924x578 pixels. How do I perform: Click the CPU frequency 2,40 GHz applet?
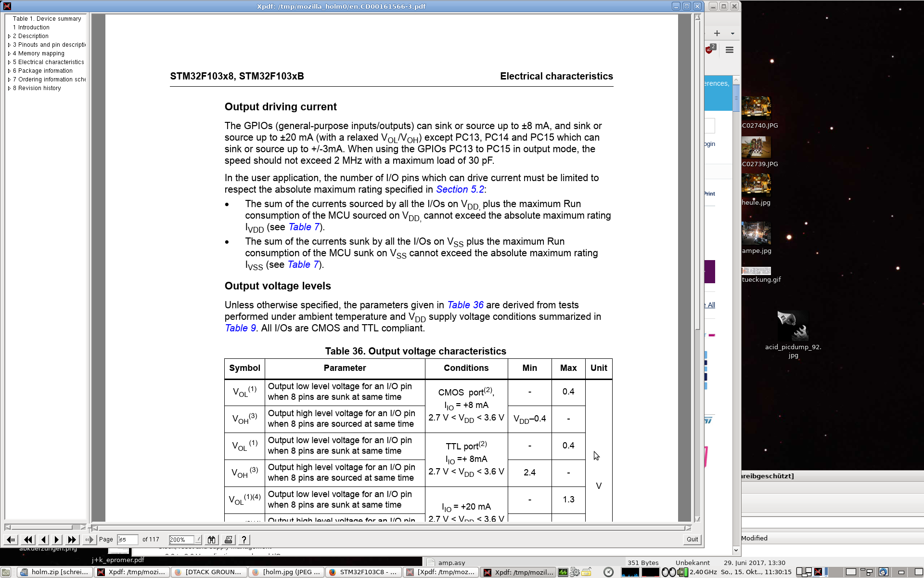click(698, 572)
